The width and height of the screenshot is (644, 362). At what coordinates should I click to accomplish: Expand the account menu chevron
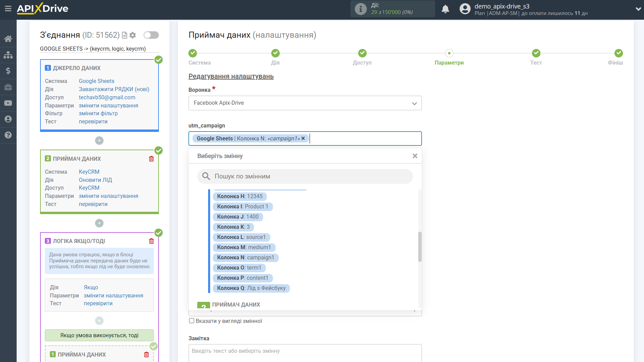638,9
